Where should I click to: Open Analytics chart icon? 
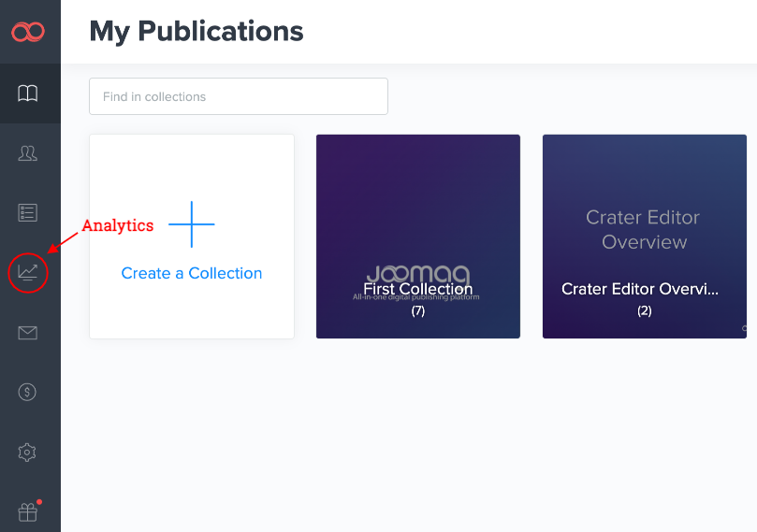pyautogui.click(x=27, y=272)
